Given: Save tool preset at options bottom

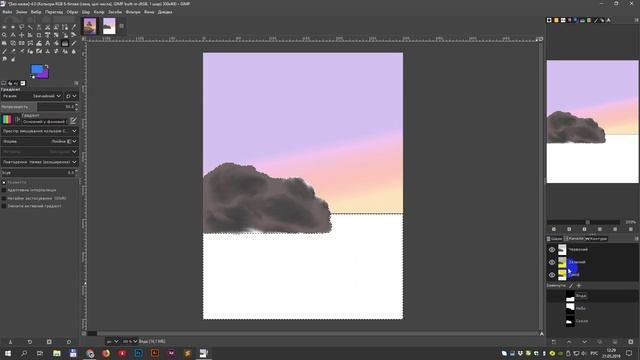Looking at the screenshot, I should (11, 342).
